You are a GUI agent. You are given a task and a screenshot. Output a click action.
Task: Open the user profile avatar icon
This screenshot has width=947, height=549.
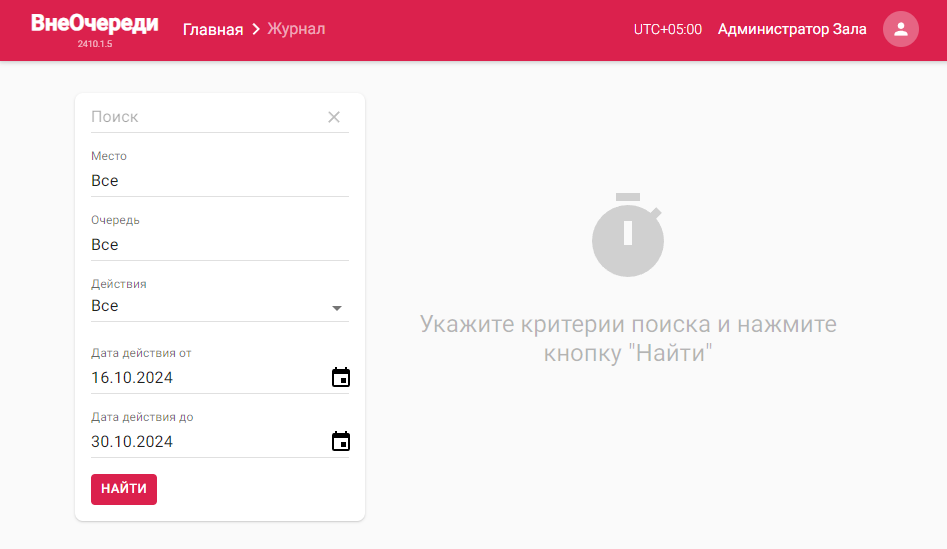pyautogui.click(x=900, y=29)
